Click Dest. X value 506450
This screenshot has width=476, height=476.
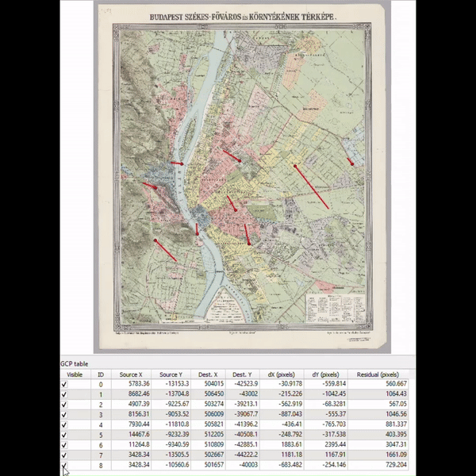[214, 393]
